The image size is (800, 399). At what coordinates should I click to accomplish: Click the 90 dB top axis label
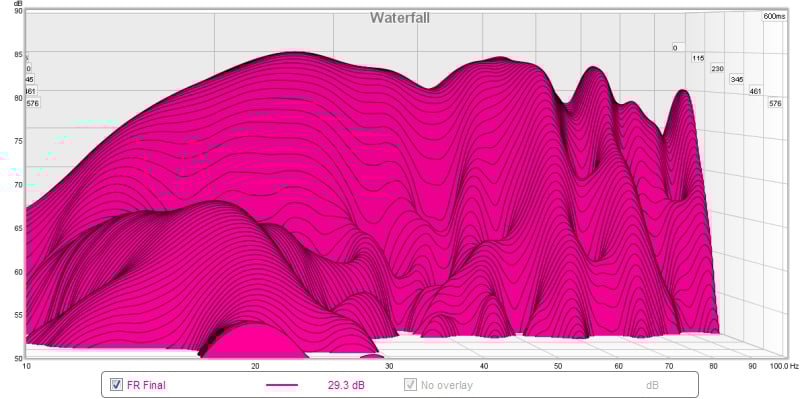(x=18, y=11)
